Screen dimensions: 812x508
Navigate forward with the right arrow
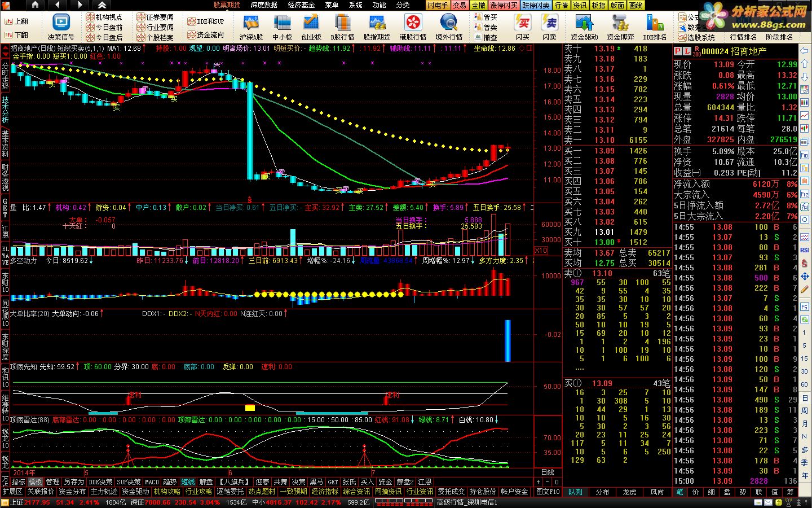tap(80, 5)
